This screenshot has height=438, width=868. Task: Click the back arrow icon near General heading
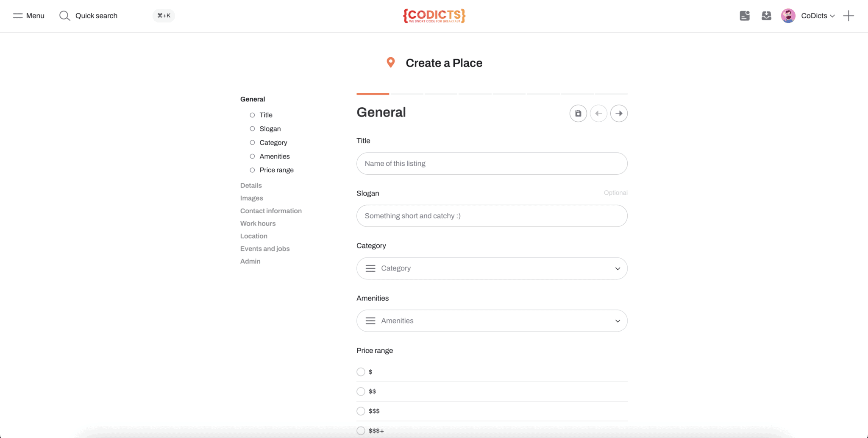[x=598, y=113]
